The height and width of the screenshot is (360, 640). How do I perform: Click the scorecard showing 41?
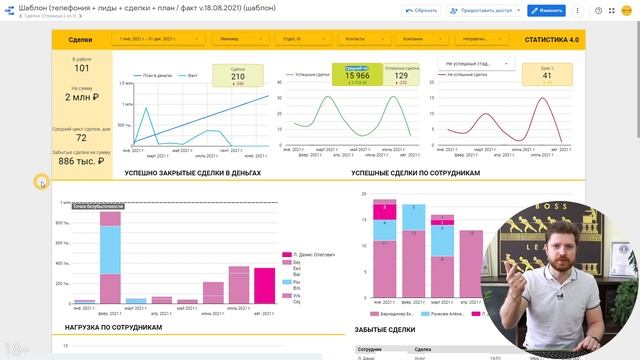point(547,74)
